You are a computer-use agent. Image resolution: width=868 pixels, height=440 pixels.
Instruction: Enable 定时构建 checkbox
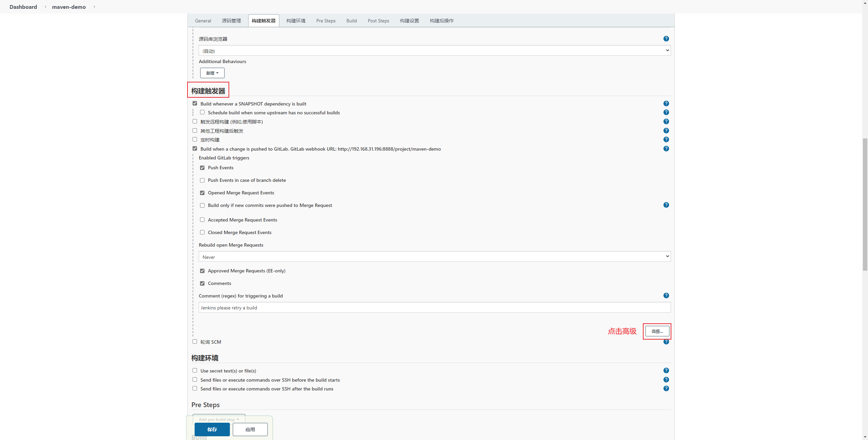pyautogui.click(x=195, y=139)
